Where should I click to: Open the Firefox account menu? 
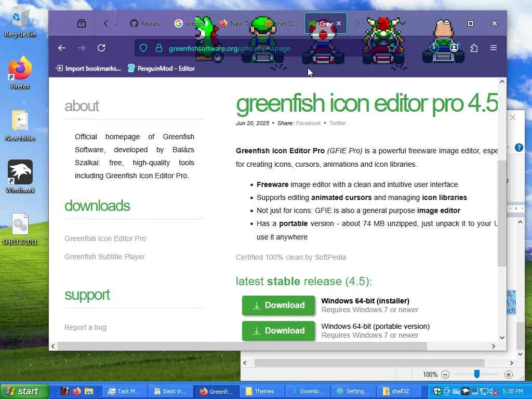[x=454, y=48]
